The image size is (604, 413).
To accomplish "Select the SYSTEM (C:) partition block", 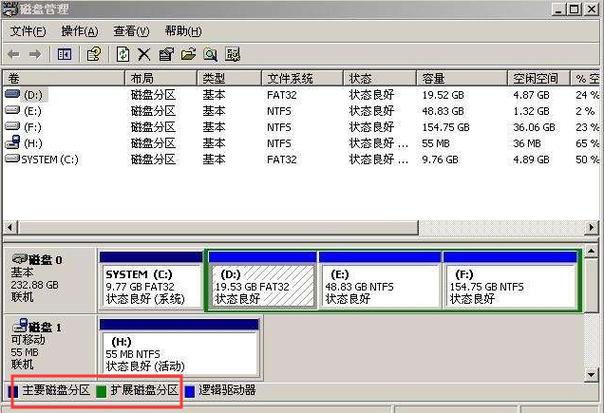I will 151,280.
